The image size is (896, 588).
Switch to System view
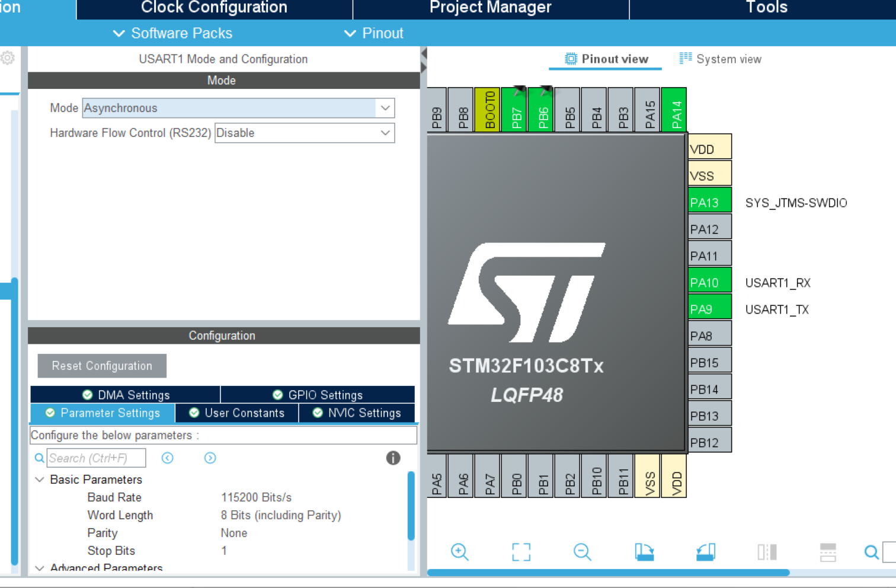point(720,59)
